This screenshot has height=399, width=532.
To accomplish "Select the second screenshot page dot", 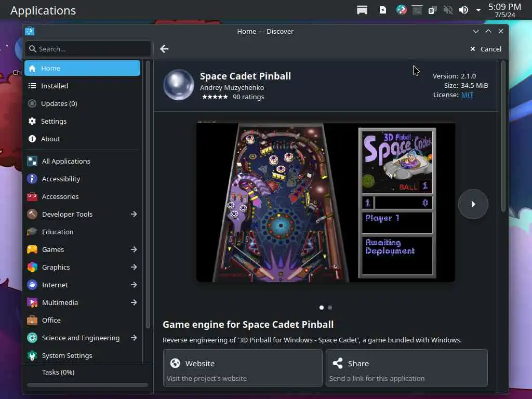I will pyautogui.click(x=330, y=308).
